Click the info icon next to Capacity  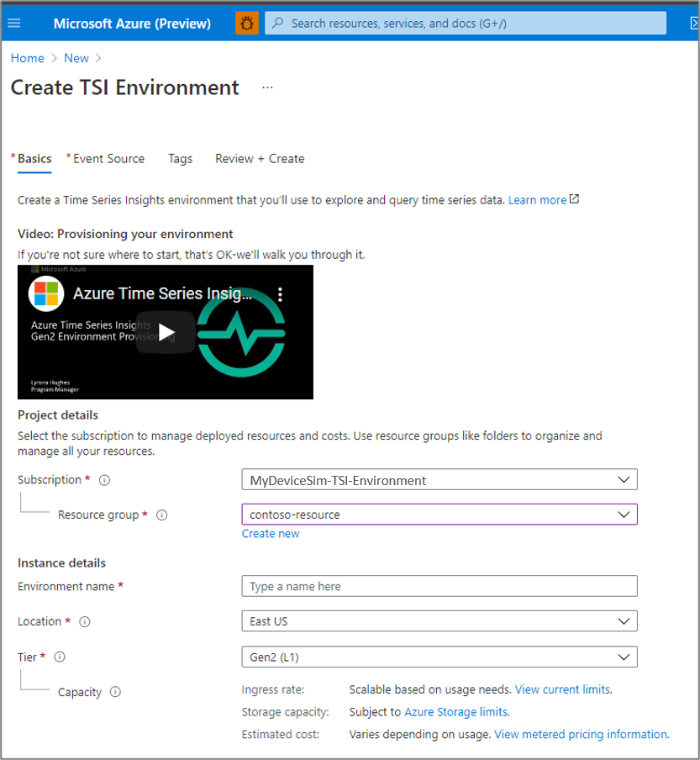[x=115, y=692]
